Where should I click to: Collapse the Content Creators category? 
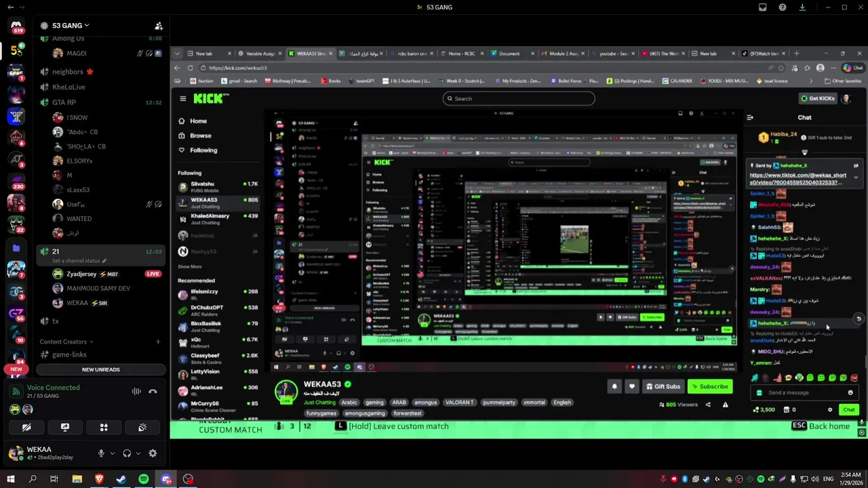coord(66,342)
